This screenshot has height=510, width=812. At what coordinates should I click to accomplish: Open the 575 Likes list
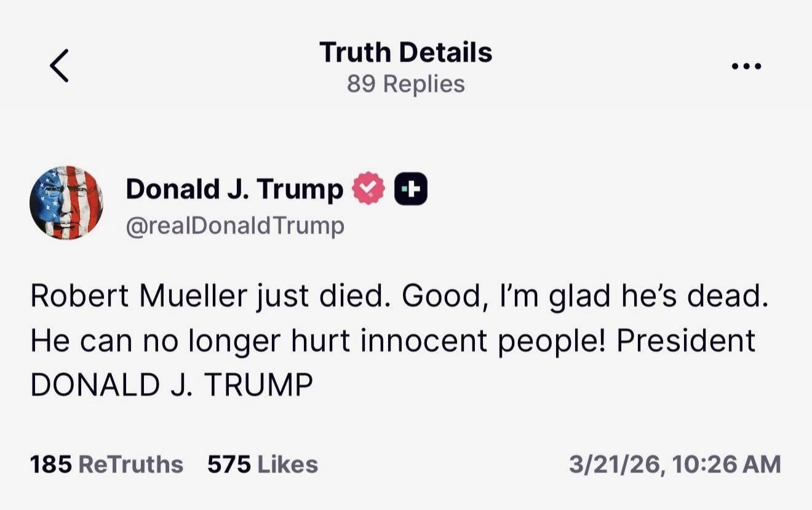[x=263, y=464]
